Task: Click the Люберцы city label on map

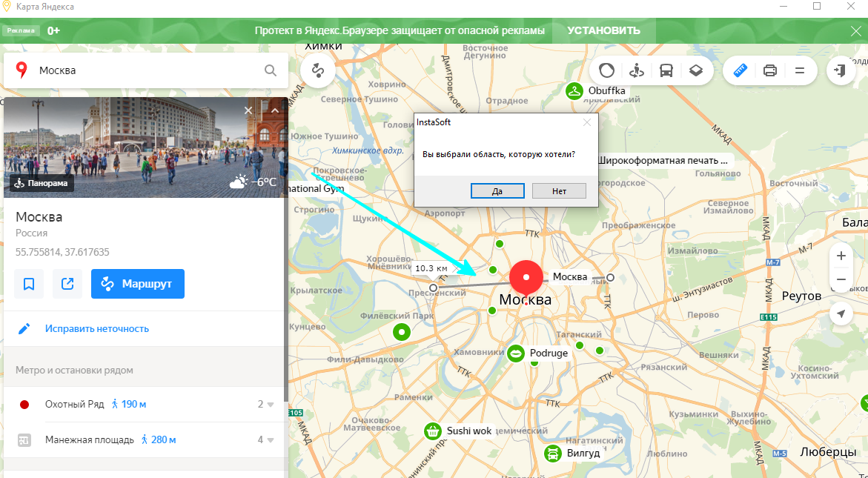Action: pos(828,452)
